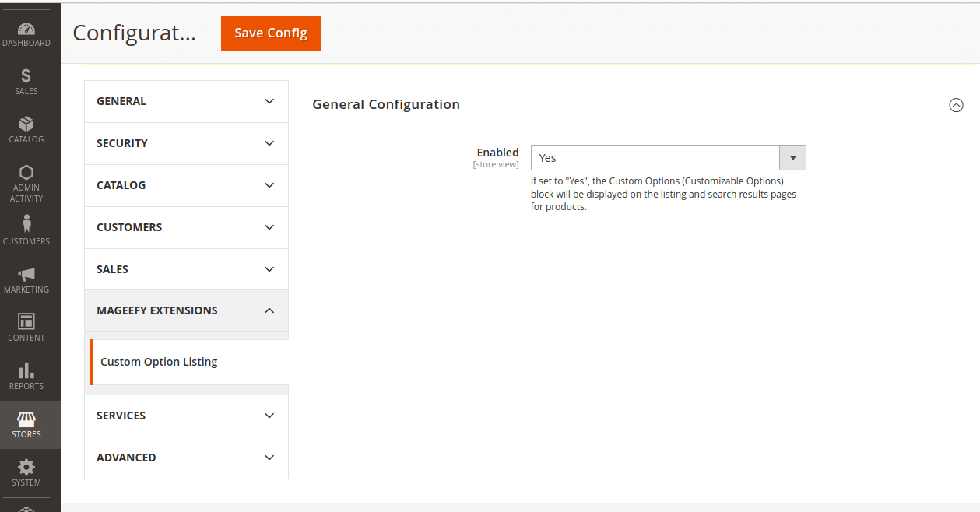The height and width of the screenshot is (512, 980).
Task: Expand the Catalog configuration tab
Action: tap(186, 185)
